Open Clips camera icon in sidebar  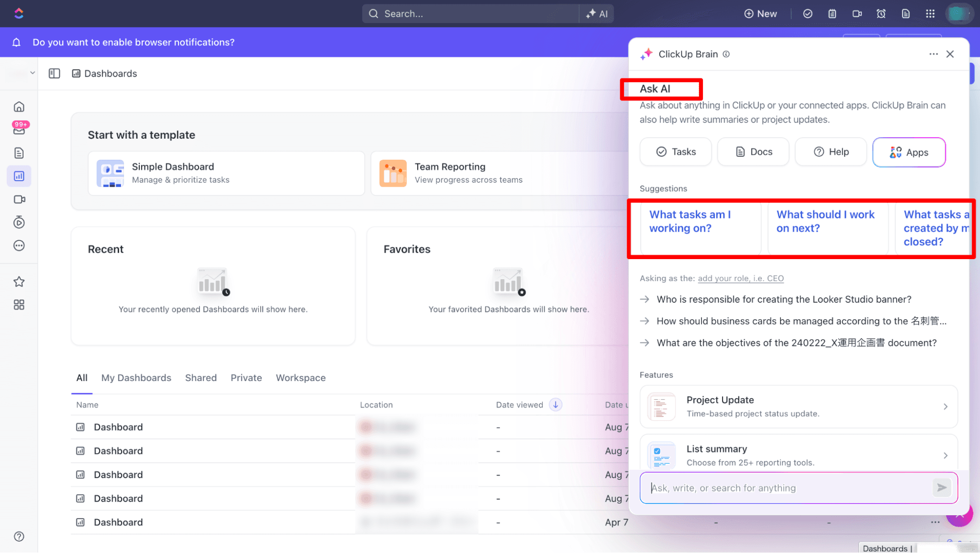coord(19,199)
